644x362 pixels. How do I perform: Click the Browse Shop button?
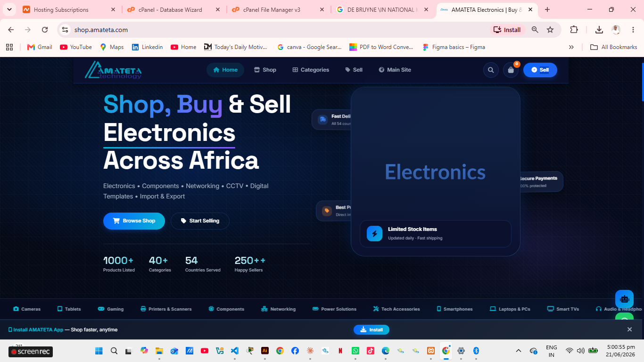134,221
